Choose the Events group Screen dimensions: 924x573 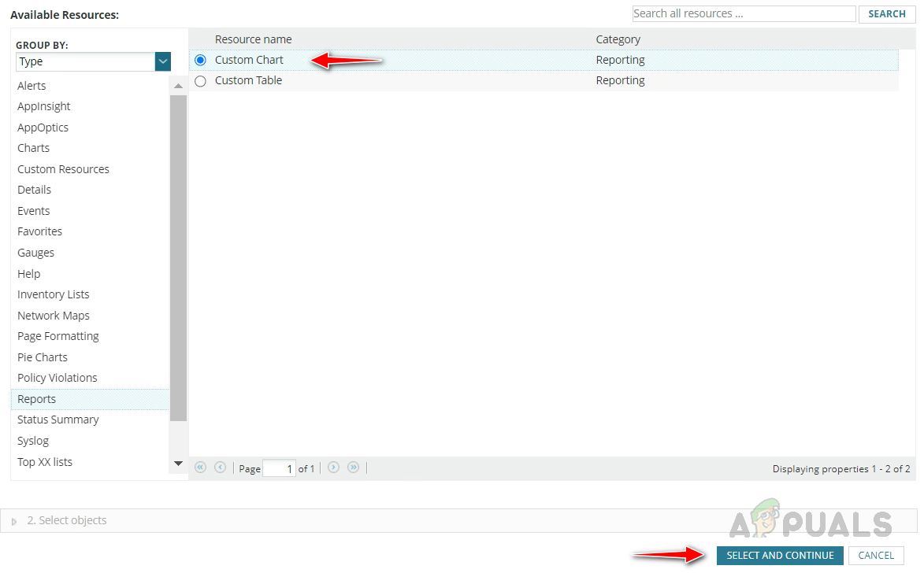(34, 212)
